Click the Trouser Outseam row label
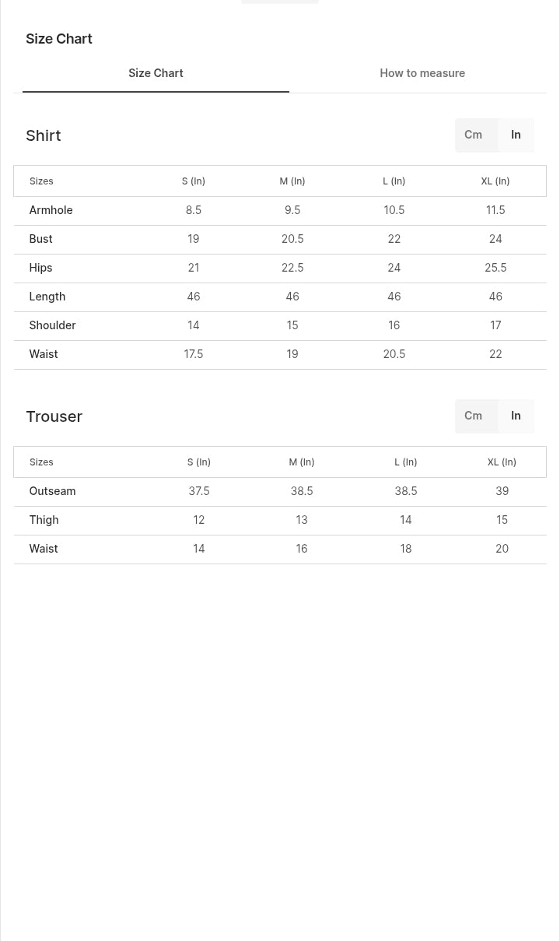This screenshot has height=941, width=560. click(52, 491)
